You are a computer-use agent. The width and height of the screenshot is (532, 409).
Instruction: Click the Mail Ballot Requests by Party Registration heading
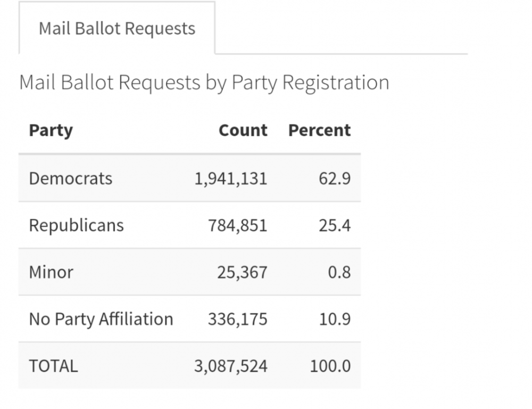pyautogui.click(x=204, y=83)
